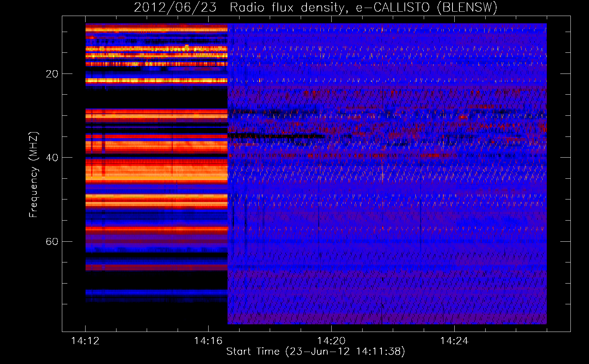The height and width of the screenshot is (364, 589).
Task: Click the 20 frequency tick label
Action: coord(52,74)
